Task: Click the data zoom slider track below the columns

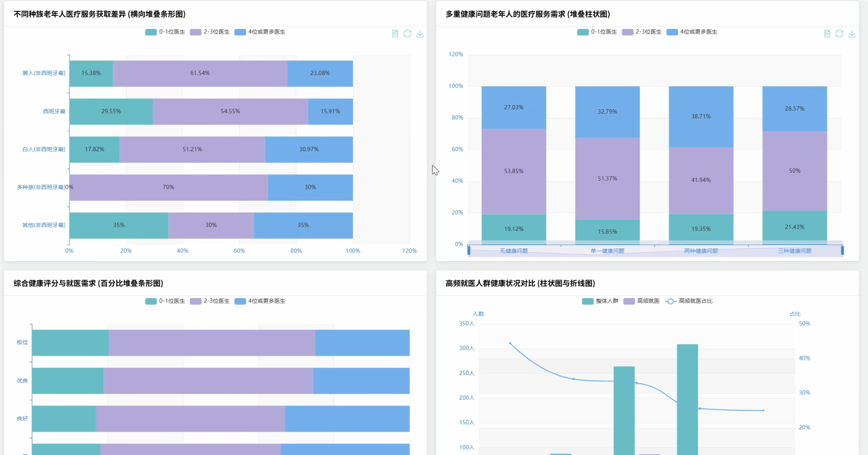Action: (656, 251)
